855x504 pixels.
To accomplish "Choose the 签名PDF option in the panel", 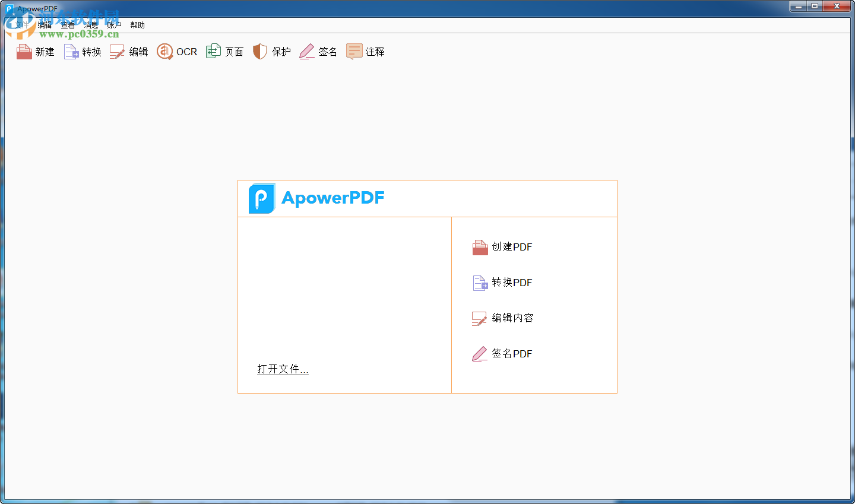I will click(x=502, y=354).
